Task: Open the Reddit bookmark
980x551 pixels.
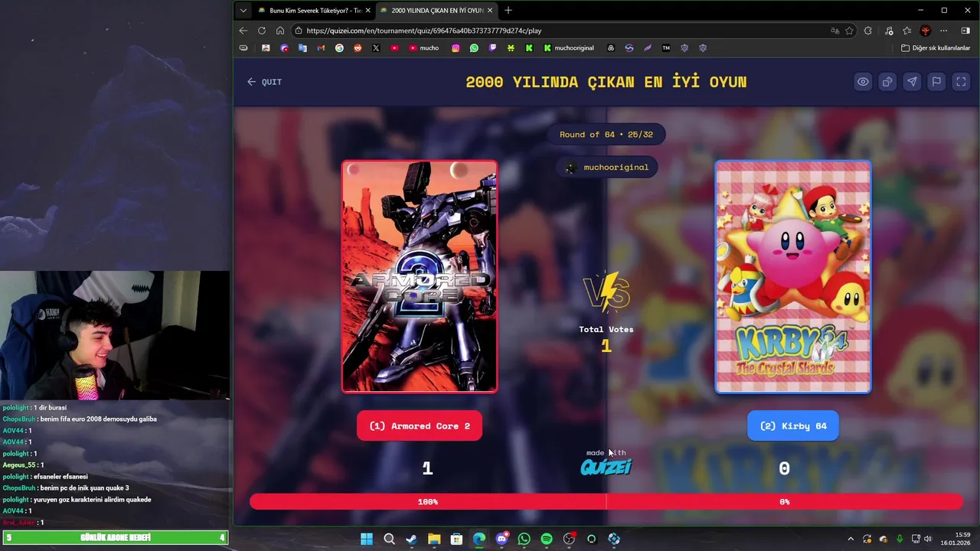Action: click(x=358, y=48)
